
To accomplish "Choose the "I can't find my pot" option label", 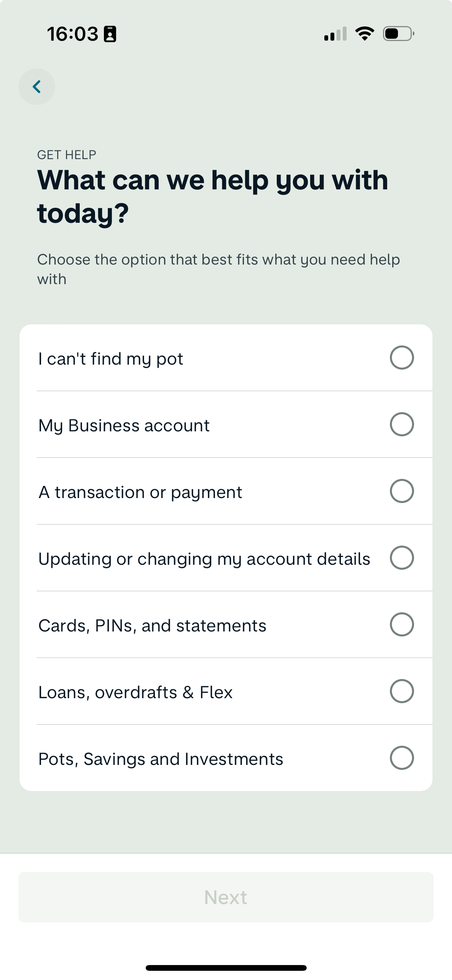I will coord(111,359).
